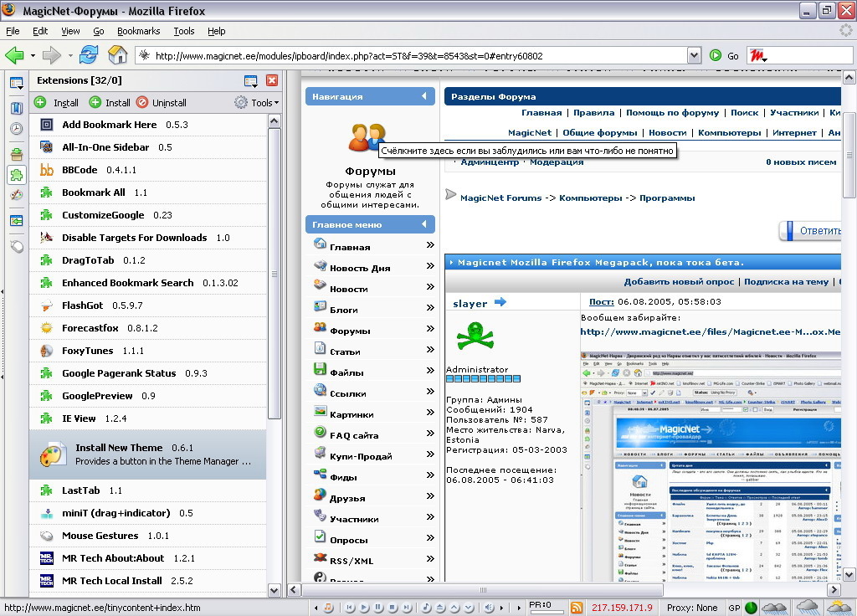
Task: Click the FoxyTunes music note player icon
Action: point(328,608)
